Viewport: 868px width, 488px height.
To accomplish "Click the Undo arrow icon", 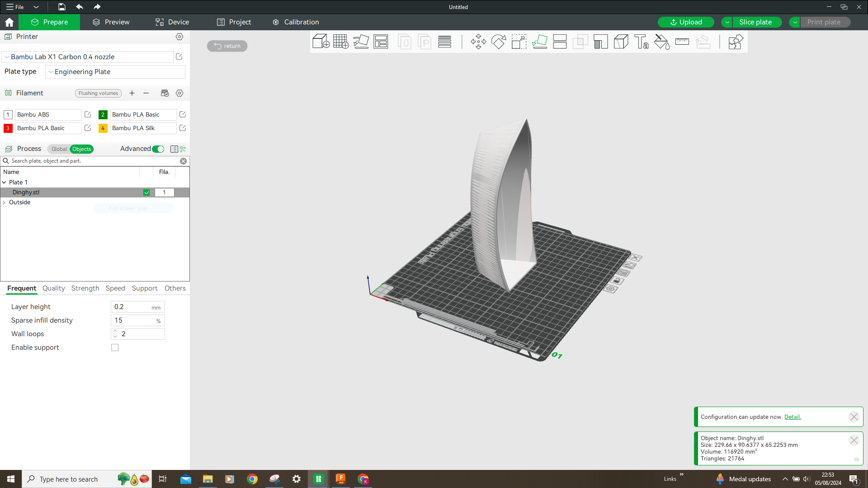I will [x=80, y=7].
